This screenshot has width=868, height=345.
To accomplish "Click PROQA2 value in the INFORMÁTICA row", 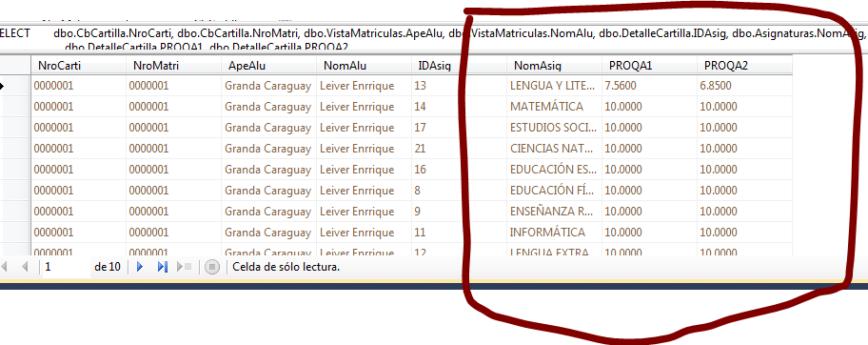I will 745,232.
